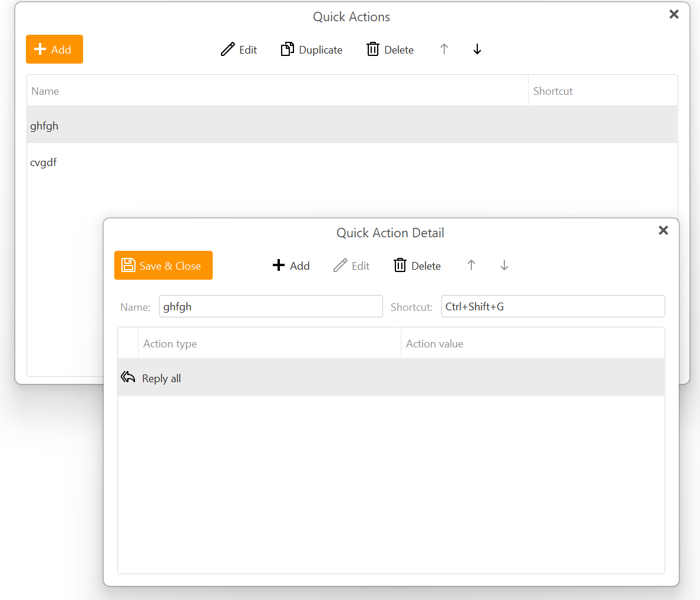Move quick action up with arrow
The width and height of the screenshot is (700, 600).
click(444, 49)
